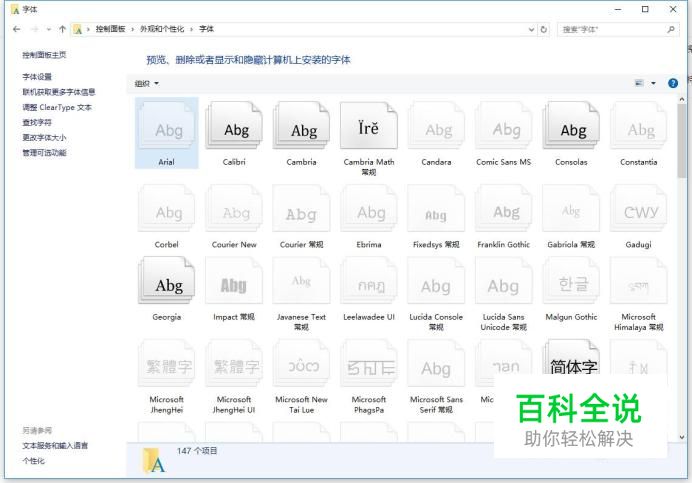Select the Microsoft JhengHei UI font icon
The image size is (692, 483).
pos(234,363)
